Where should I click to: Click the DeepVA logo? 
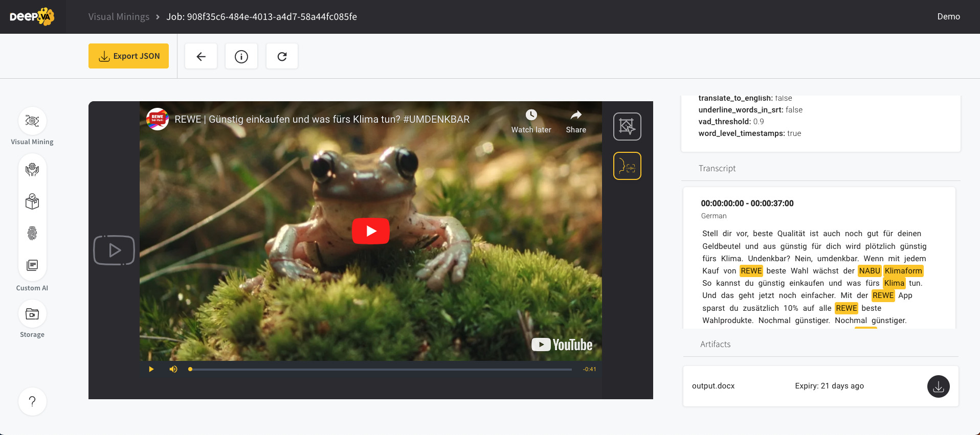pyautogui.click(x=32, y=16)
